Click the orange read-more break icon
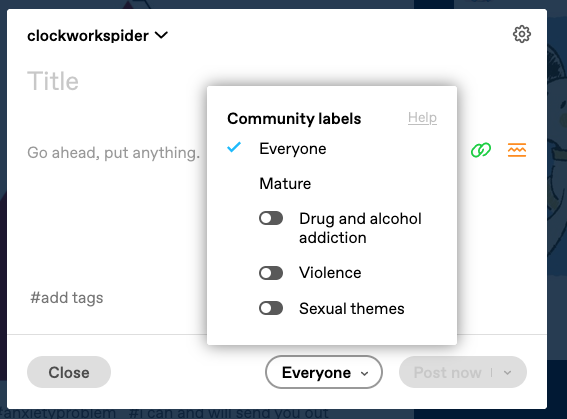 coord(517,150)
